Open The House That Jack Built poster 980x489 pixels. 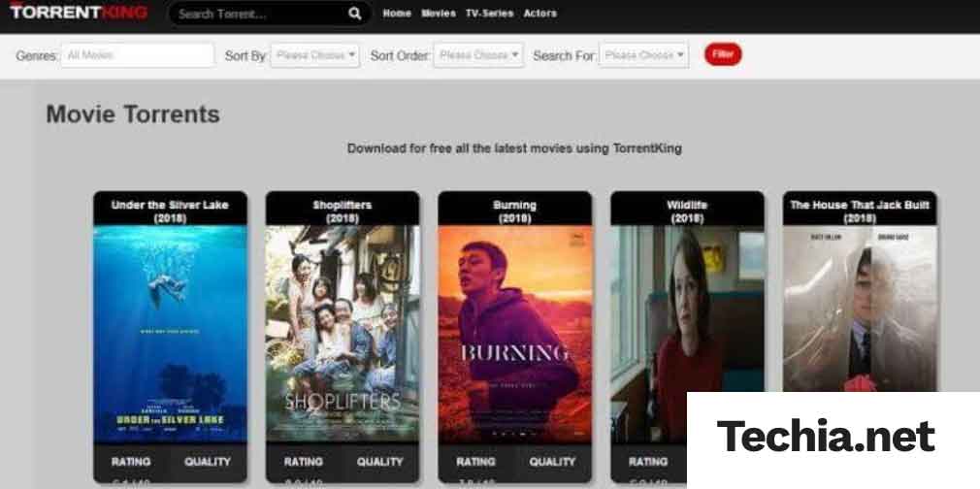[x=860, y=309]
